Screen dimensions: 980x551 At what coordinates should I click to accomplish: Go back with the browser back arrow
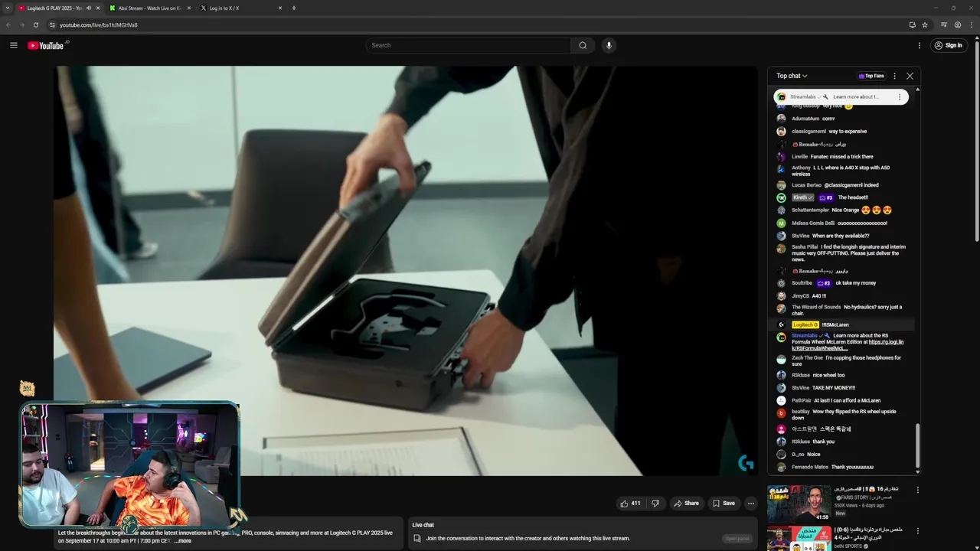pos(8,24)
